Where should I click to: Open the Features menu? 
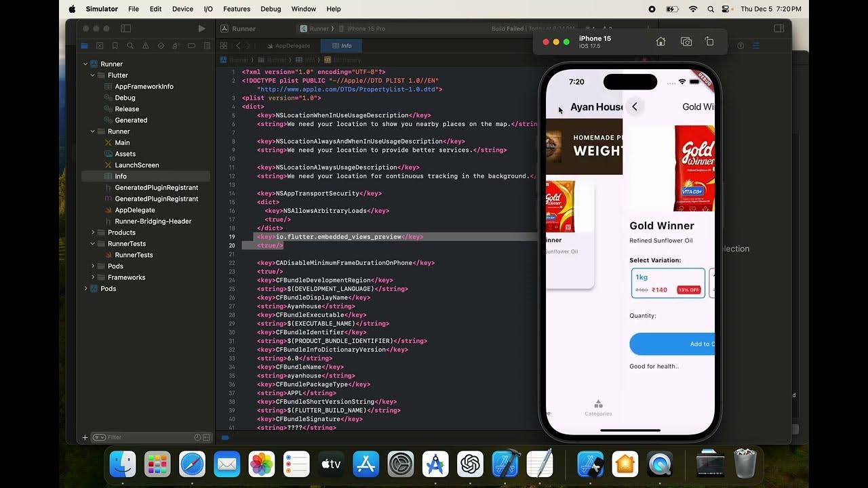(x=237, y=9)
